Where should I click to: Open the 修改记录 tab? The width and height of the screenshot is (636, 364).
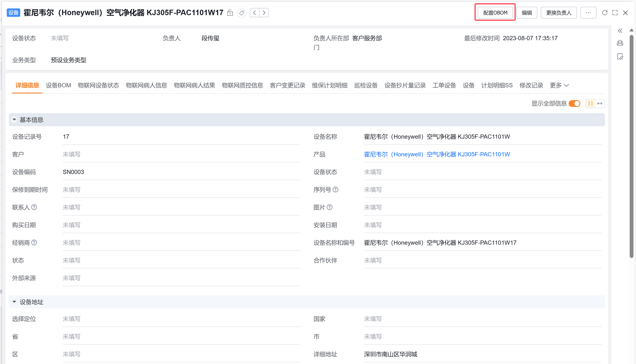531,85
